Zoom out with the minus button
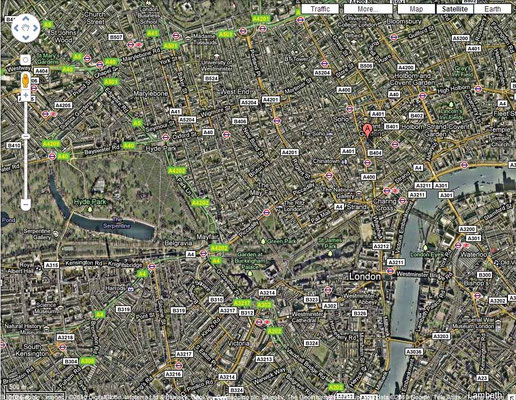 (x=26, y=204)
